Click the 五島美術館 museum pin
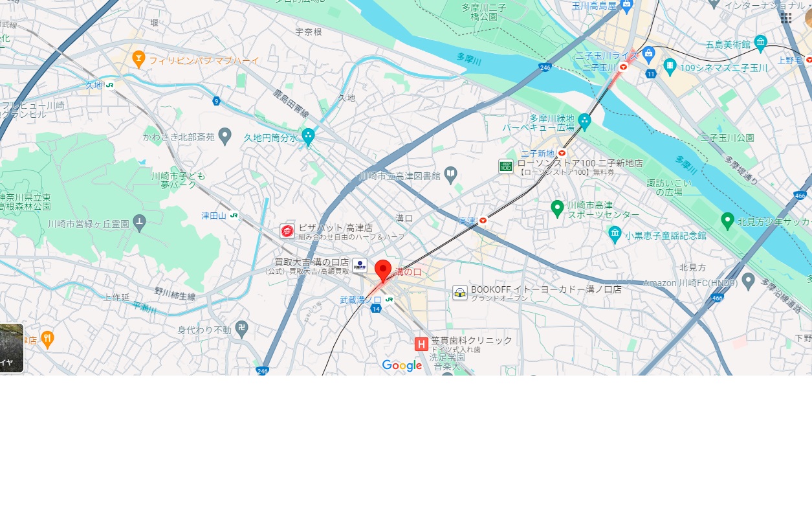 tap(761, 43)
